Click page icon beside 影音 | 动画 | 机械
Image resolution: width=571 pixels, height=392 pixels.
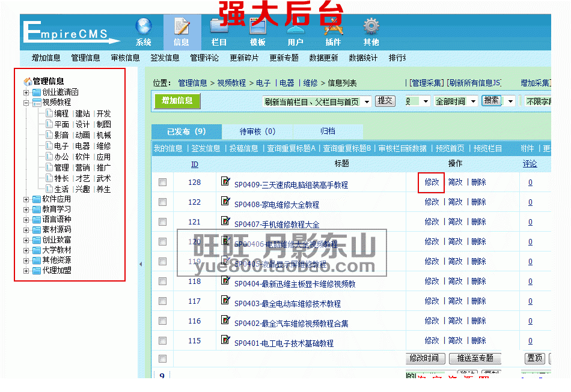pyautogui.click(x=49, y=135)
